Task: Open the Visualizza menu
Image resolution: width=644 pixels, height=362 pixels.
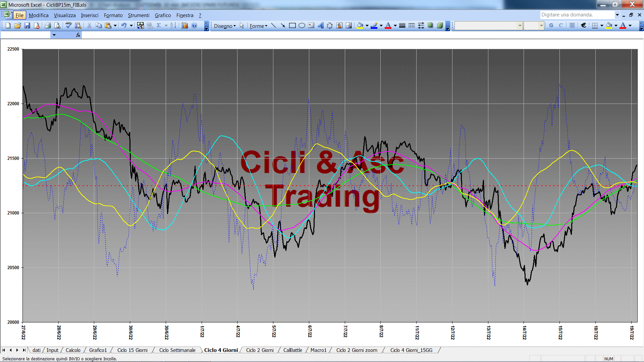Action: [65, 15]
